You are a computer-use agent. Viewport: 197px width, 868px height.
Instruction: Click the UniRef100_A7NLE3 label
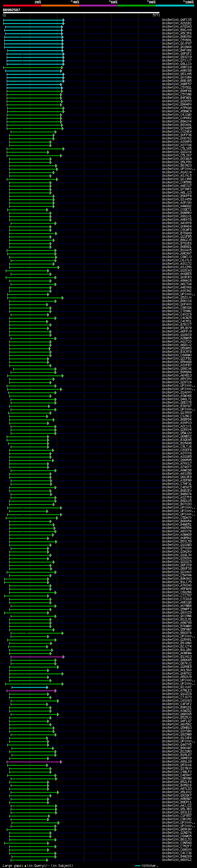177,691
